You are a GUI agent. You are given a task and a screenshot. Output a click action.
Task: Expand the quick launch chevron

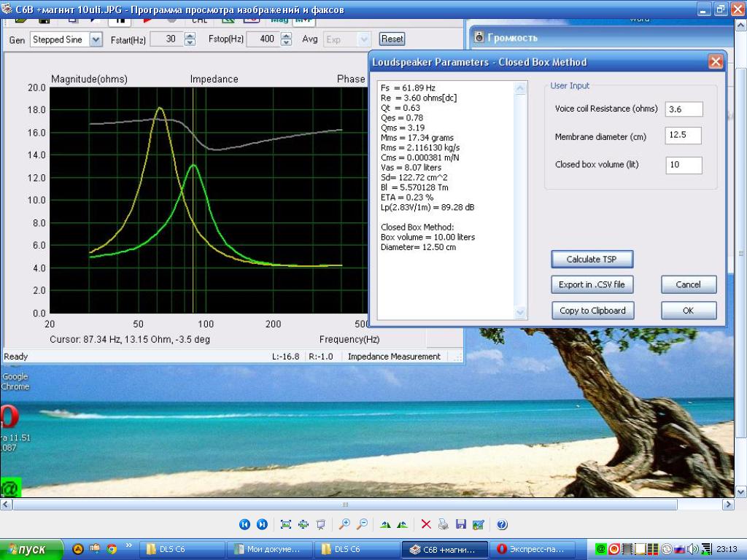[128, 545]
